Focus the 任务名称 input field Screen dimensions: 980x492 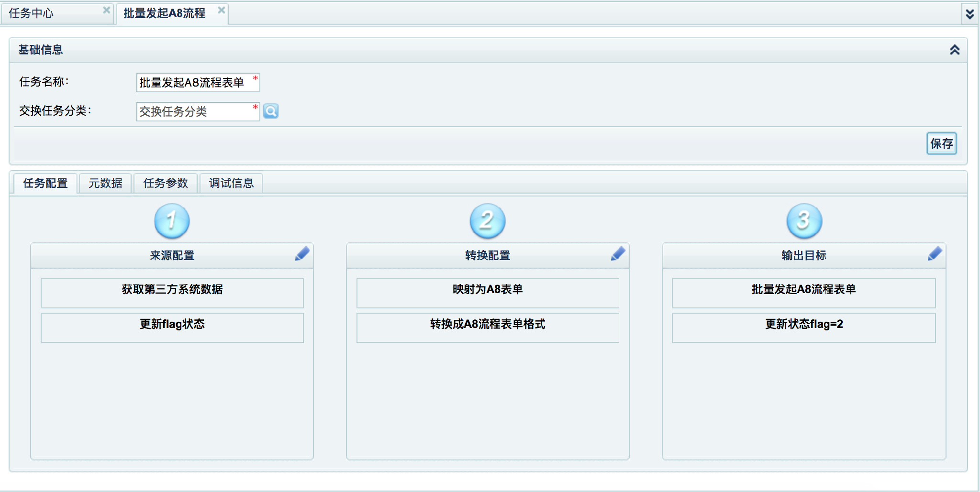(198, 82)
